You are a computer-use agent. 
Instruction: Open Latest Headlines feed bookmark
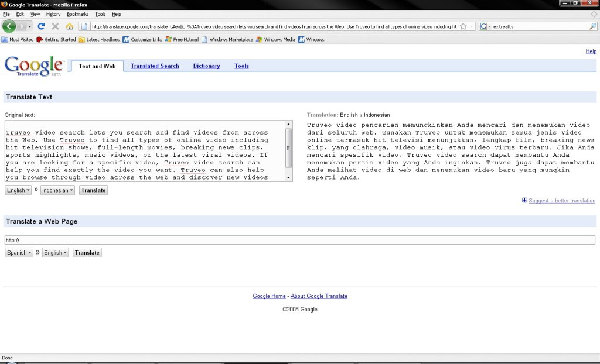[99, 39]
